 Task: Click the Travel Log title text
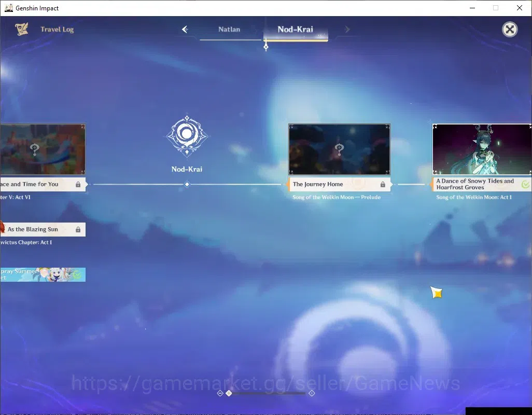pos(57,30)
